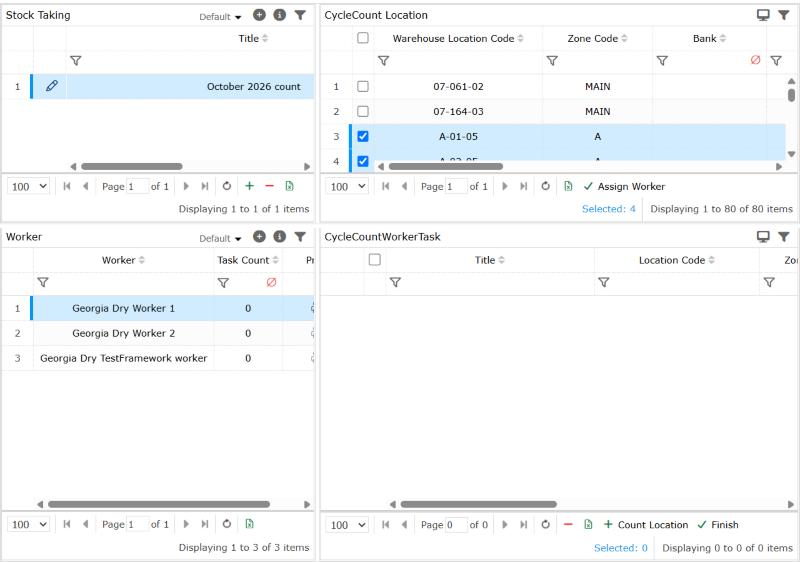Open Location Code filter in CycleCountWorkerTask
800x562 pixels.
604,282
